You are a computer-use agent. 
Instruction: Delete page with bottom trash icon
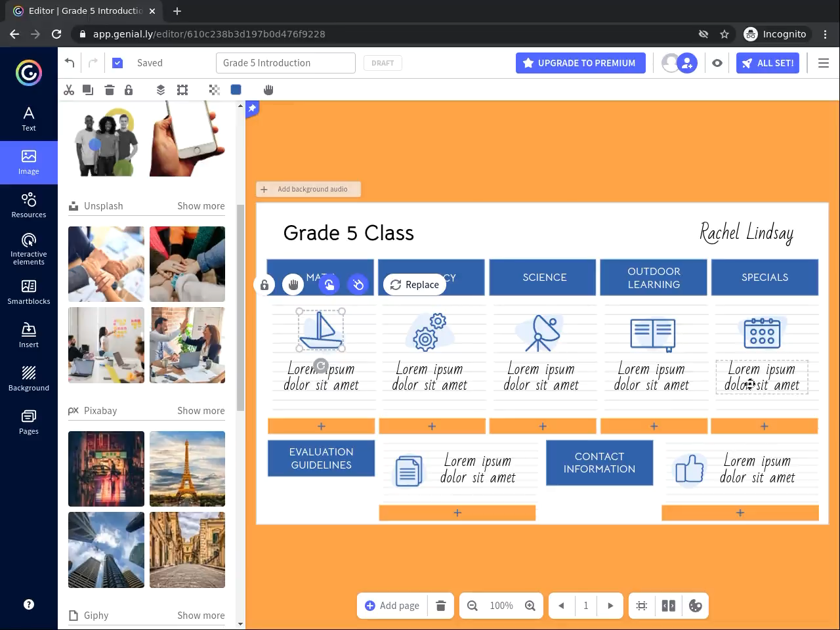coord(441,606)
